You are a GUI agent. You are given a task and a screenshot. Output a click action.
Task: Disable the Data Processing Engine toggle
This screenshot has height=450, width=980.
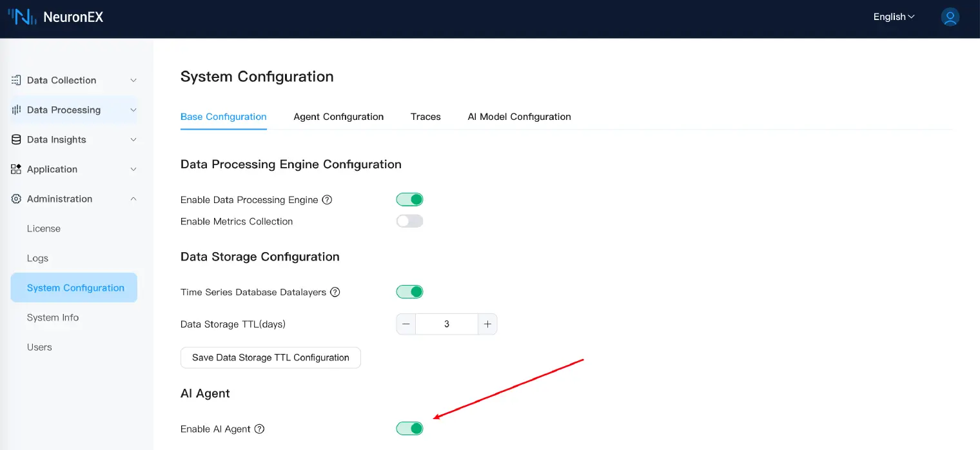[409, 200]
